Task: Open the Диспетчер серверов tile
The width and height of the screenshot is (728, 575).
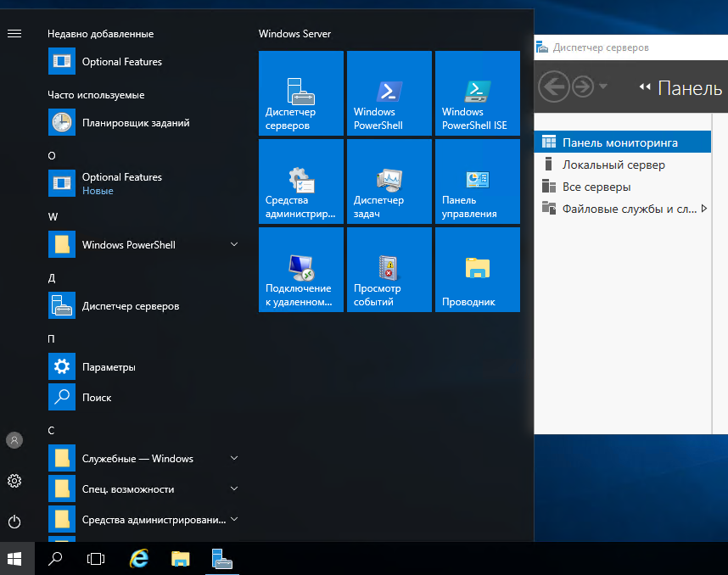Action: tap(301, 93)
